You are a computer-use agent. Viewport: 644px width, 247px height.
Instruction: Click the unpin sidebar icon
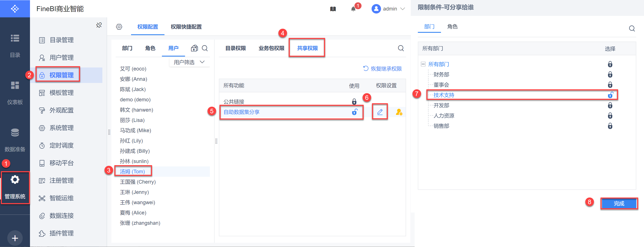point(99,25)
